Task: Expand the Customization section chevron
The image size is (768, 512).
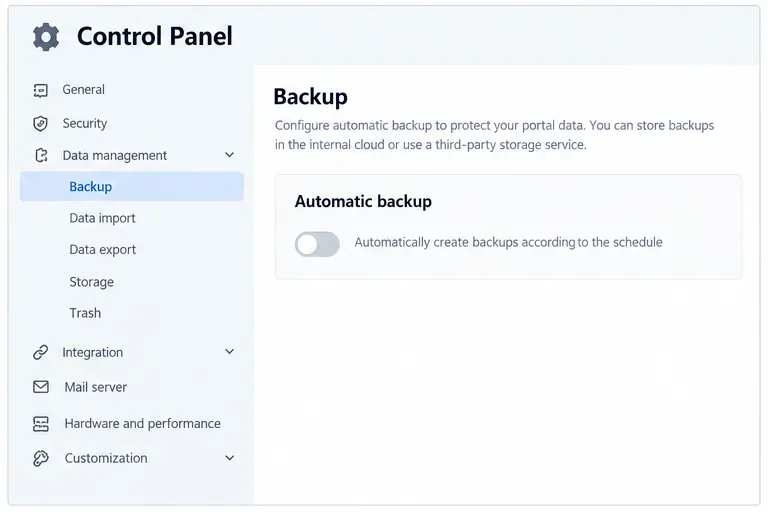Action: [x=229, y=458]
